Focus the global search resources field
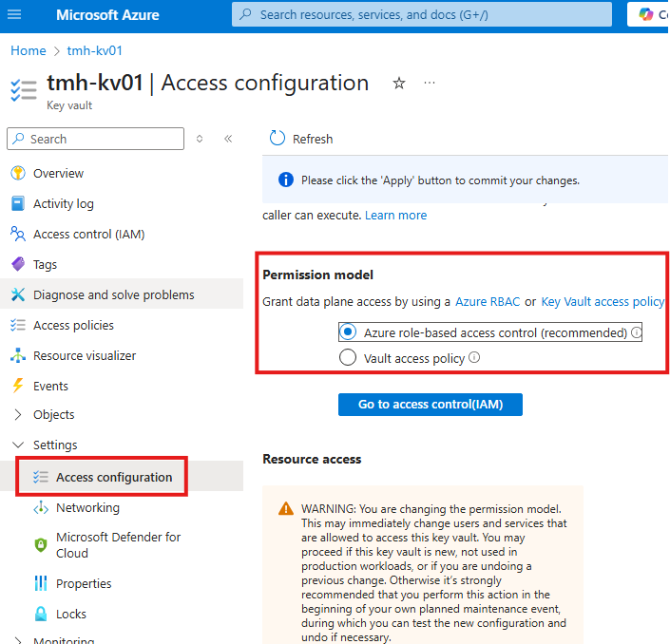670x644 pixels. 422,14
